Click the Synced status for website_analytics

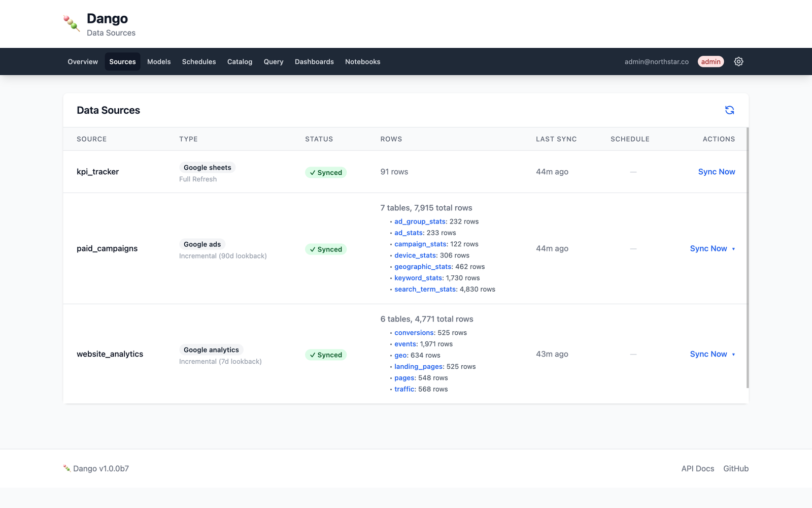point(326,355)
